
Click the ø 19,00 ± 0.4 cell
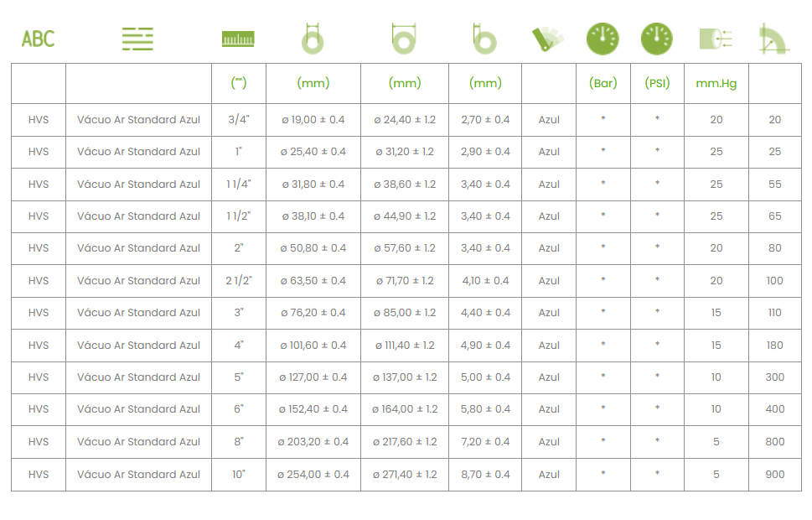313,120
